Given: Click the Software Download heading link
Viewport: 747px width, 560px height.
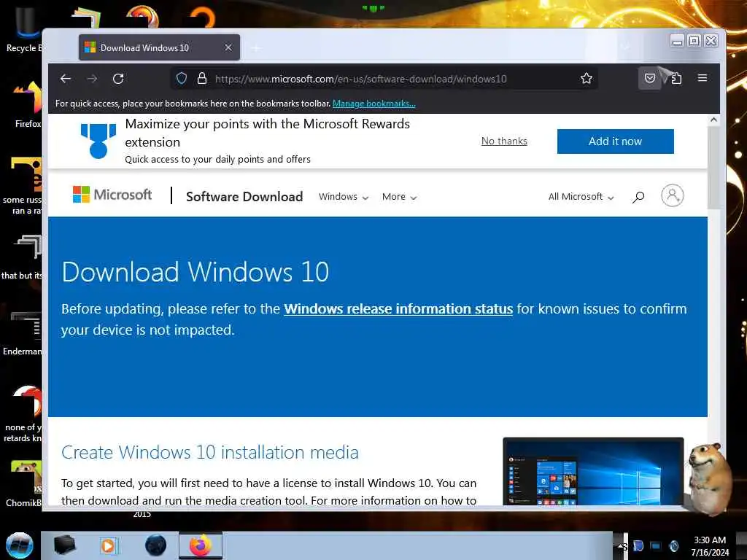Looking at the screenshot, I should click(x=244, y=197).
